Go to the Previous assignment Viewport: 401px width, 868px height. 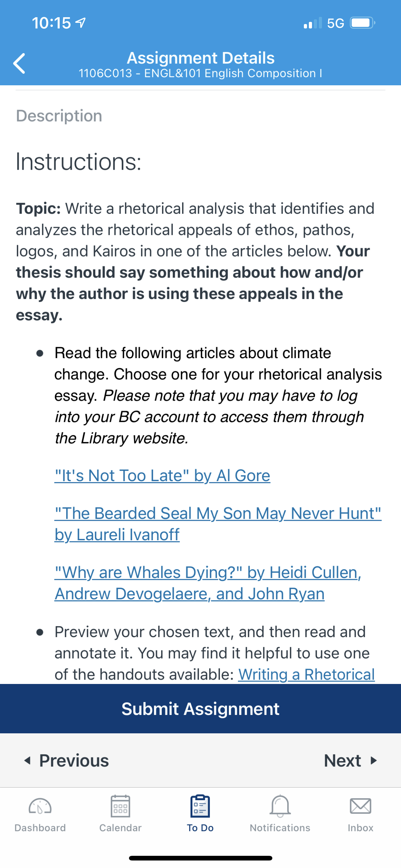(66, 761)
